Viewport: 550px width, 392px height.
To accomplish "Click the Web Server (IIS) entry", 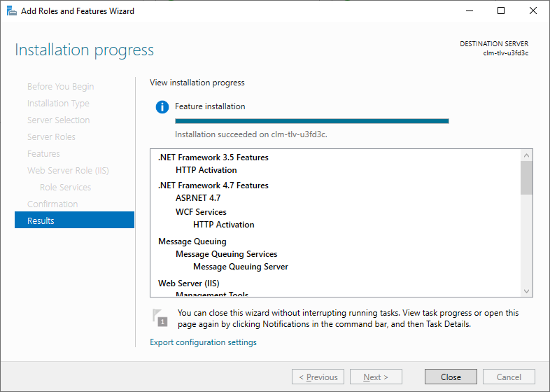I will pos(189,283).
